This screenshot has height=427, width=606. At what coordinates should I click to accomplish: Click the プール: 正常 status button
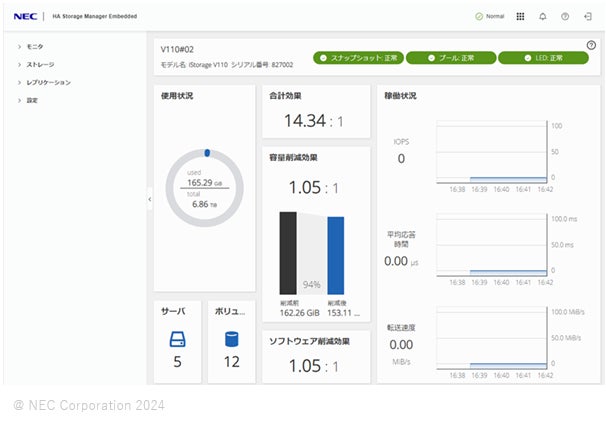pos(451,58)
